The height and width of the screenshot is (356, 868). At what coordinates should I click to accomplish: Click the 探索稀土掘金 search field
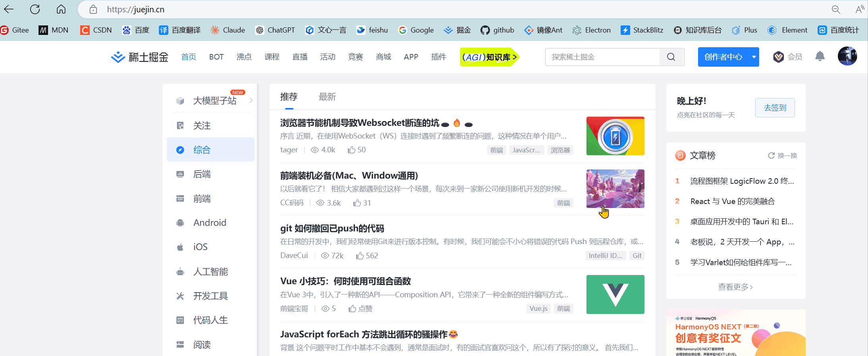[602, 57]
